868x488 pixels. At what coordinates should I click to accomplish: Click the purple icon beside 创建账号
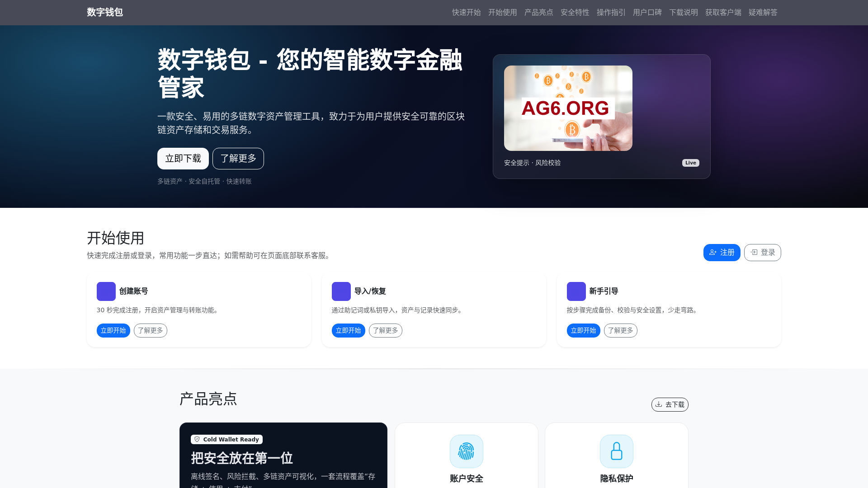point(106,291)
